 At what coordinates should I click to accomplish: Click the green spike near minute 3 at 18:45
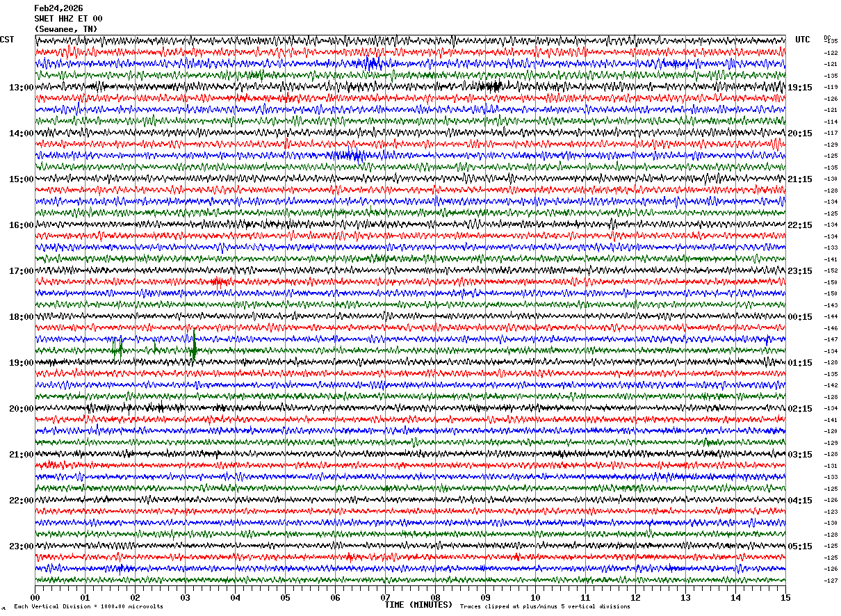tap(193, 348)
